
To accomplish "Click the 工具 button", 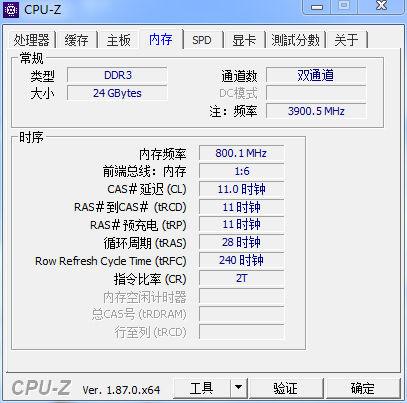I will point(202,388).
